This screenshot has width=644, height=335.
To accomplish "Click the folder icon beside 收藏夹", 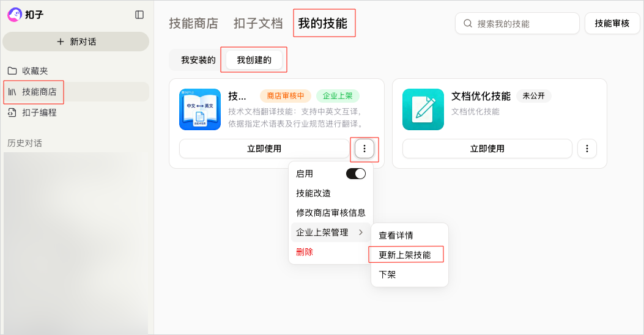I will [x=12, y=71].
